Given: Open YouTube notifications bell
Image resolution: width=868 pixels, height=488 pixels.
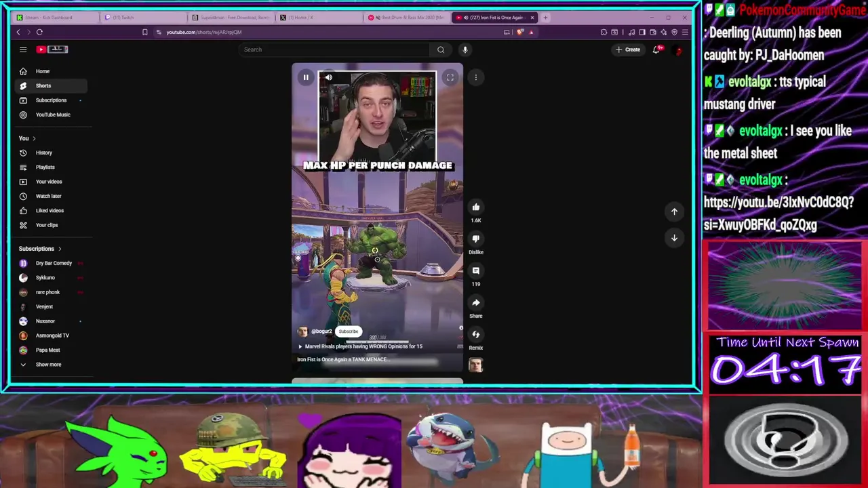Looking at the screenshot, I should click(x=656, y=49).
